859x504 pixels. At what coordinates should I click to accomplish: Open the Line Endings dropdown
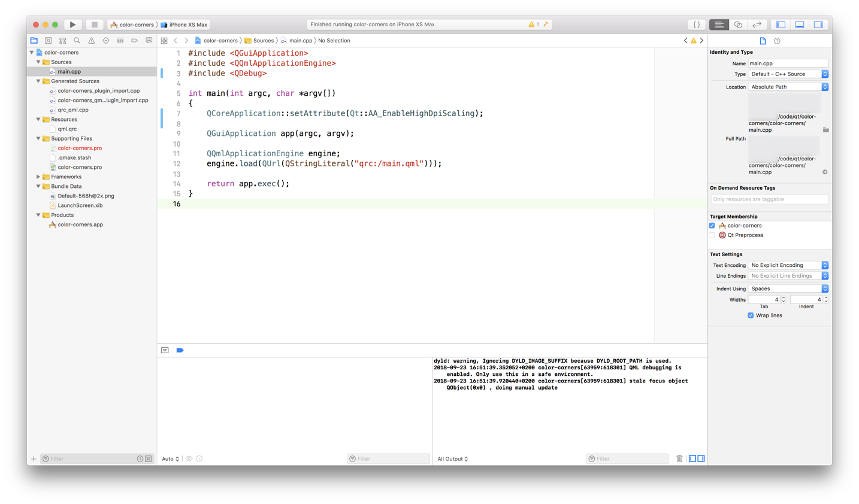click(788, 276)
